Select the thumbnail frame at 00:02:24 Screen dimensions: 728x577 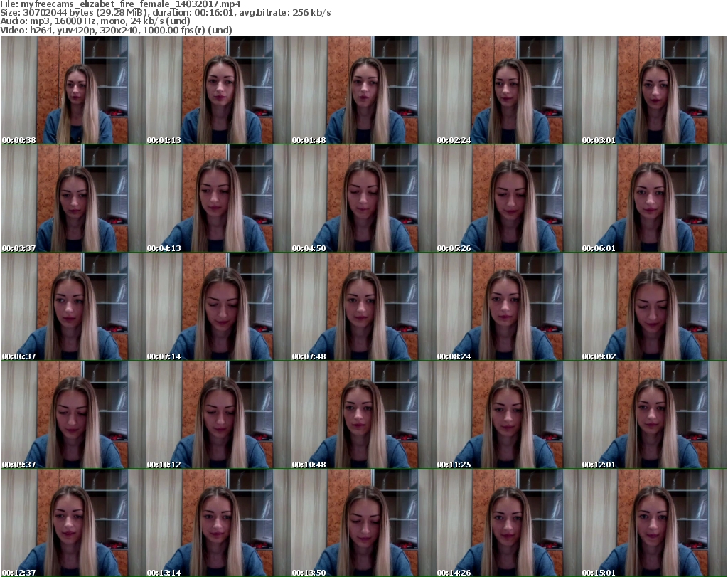pyautogui.click(x=508, y=90)
